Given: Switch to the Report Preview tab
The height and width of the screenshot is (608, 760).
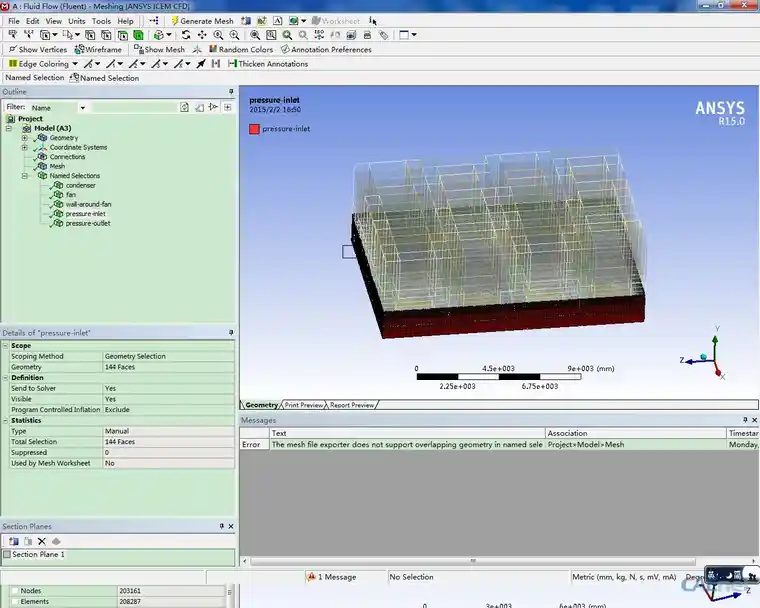Looking at the screenshot, I should pos(352,405).
